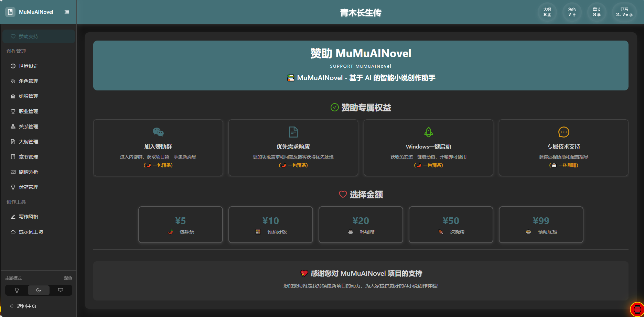Switch to light theme with the bulb button
Image resolution: width=644 pixels, height=317 pixels.
(17, 290)
